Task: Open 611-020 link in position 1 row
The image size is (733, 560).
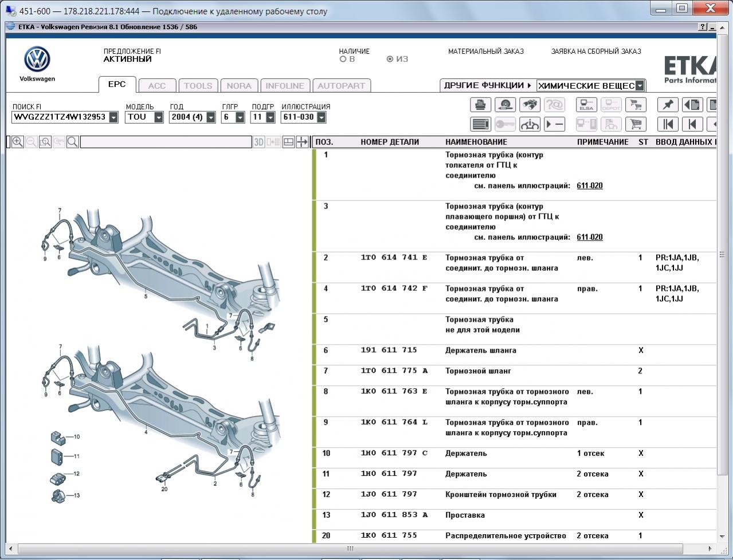Action: point(590,186)
